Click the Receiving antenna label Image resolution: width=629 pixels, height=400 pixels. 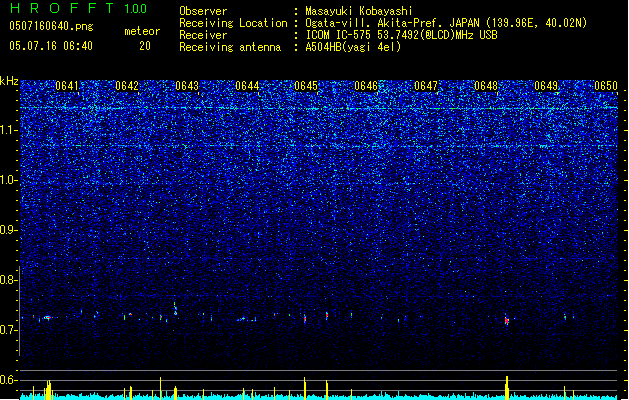click(x=230, y=47)
